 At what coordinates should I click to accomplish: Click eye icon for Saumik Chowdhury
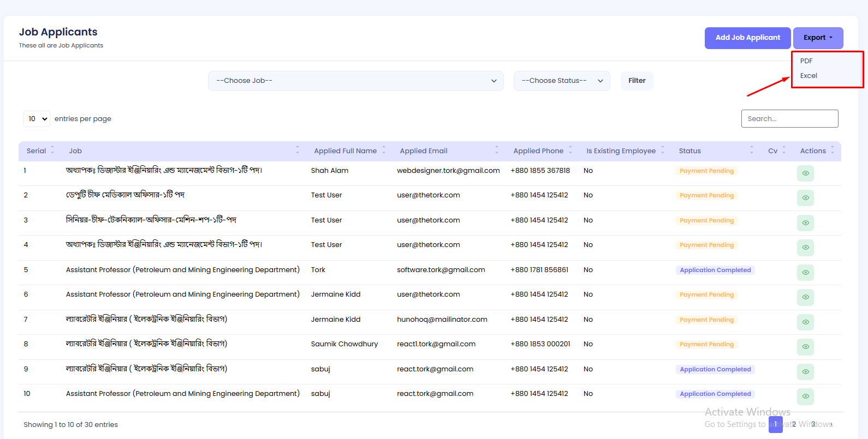805,347
